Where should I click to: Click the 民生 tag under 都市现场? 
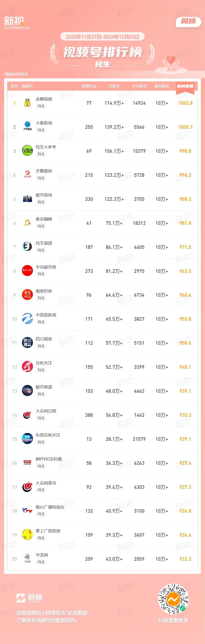click(x=41, y=202)
